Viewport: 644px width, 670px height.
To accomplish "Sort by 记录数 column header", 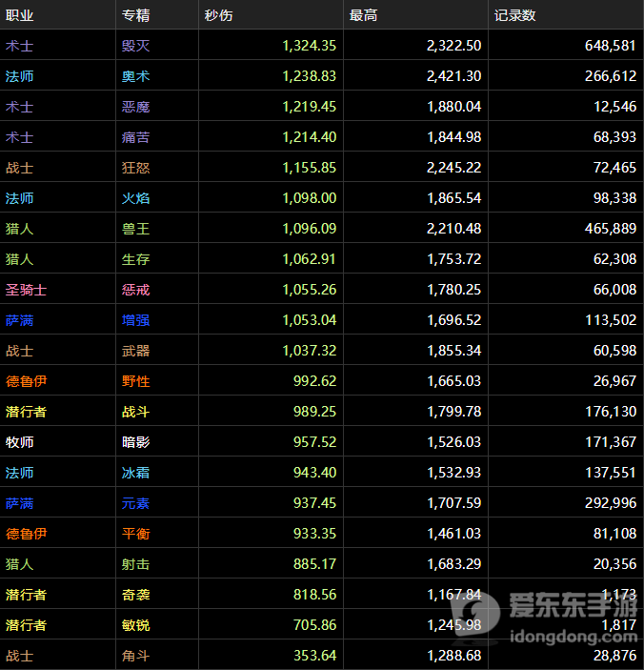I will tap(514, 15).
